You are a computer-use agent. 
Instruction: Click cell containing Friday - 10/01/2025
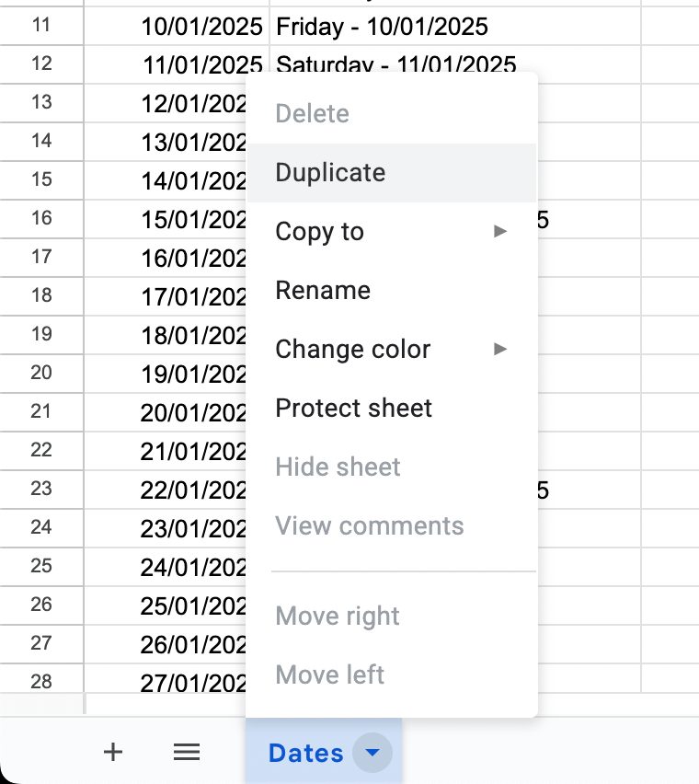point(382,27)
